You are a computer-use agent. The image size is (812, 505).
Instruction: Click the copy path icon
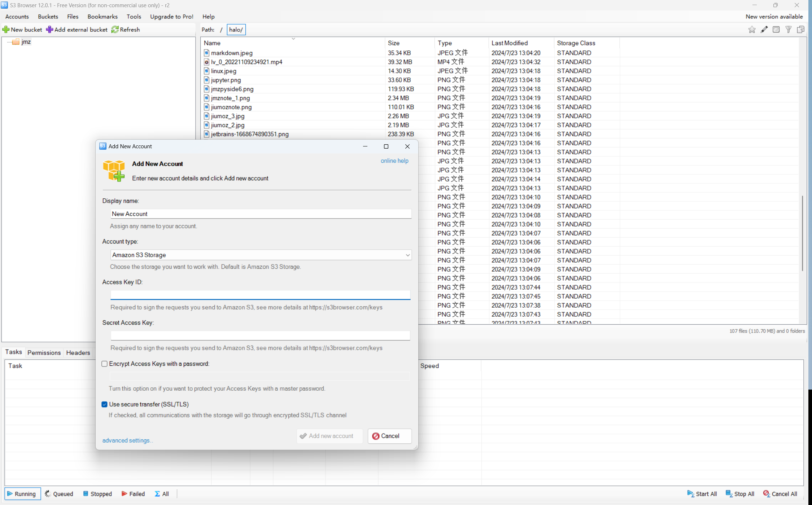pyautogui.click(x=801, y=30)
